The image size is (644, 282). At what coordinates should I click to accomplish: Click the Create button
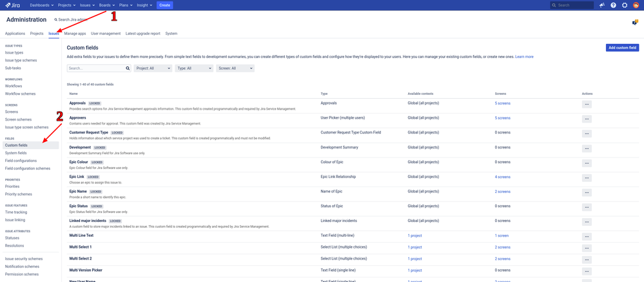click(164, 5)
